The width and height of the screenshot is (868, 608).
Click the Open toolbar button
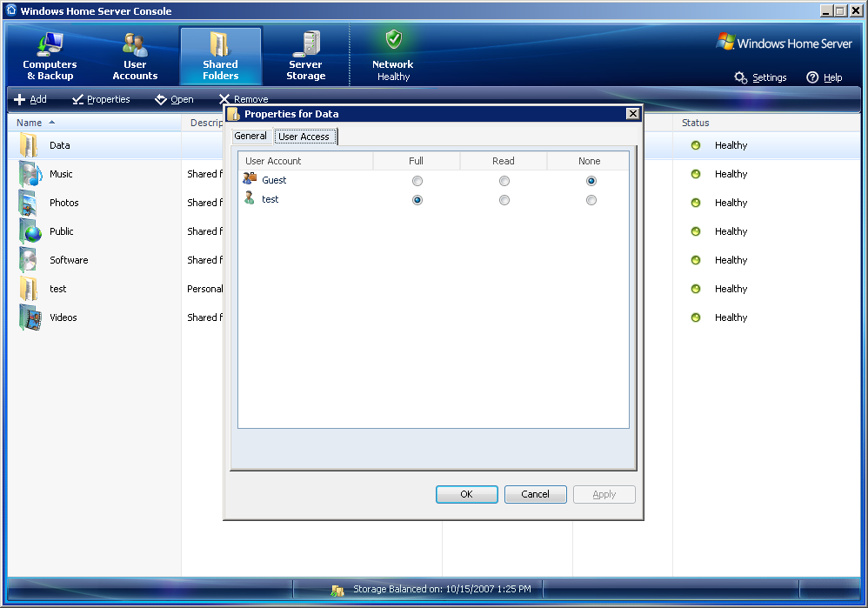pos(174,99)
